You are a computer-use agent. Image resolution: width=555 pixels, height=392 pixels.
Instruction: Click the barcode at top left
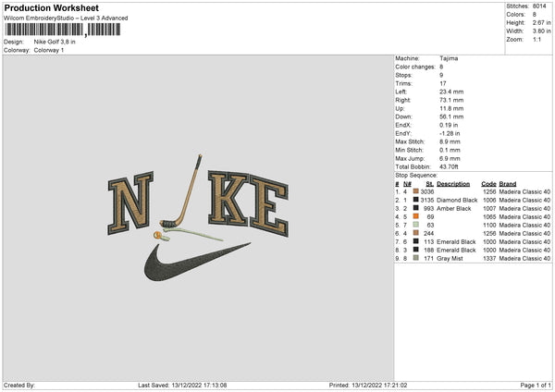(x=63, y=30)
